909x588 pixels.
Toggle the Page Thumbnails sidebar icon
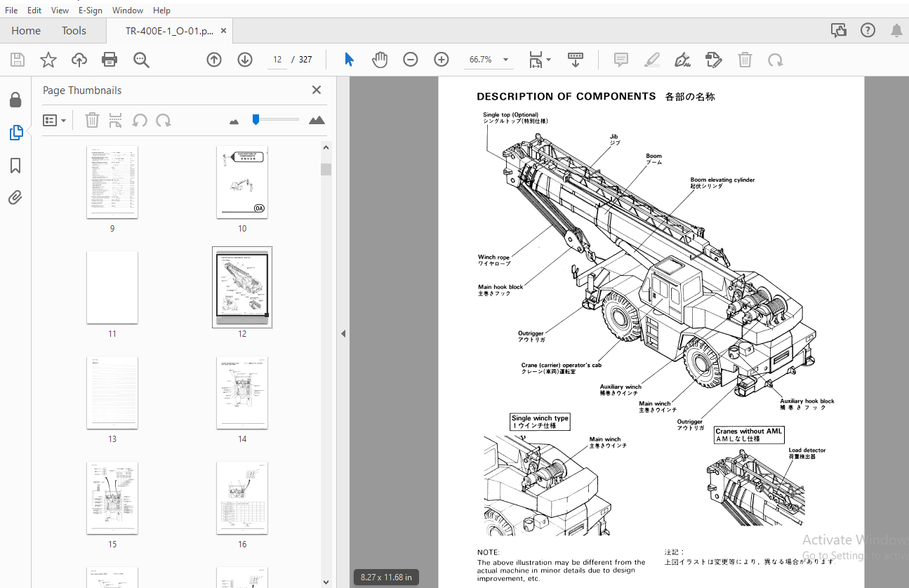(15, 133)
